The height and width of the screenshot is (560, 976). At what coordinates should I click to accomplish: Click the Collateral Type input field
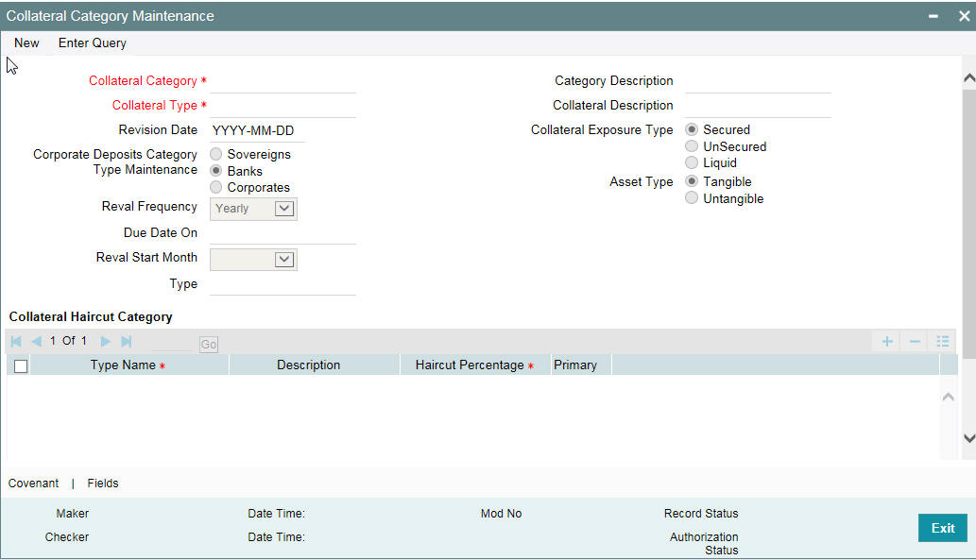pyautogui.click(x=283, y=107)
